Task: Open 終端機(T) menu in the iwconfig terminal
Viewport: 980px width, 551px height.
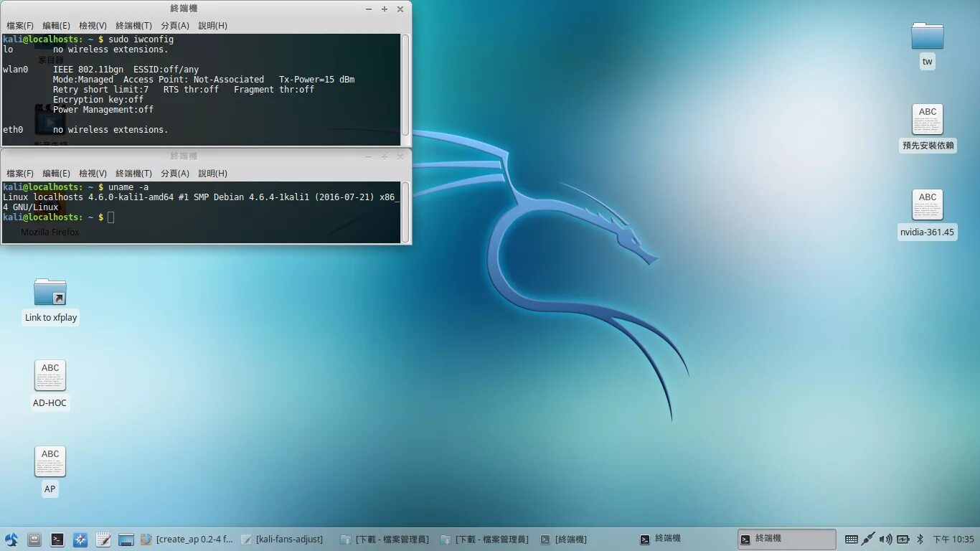Action: pyautogui.click(x=133, y=25)
